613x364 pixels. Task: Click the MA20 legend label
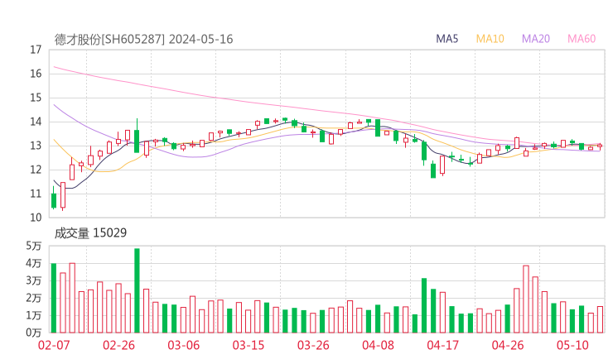coord(536,39)
